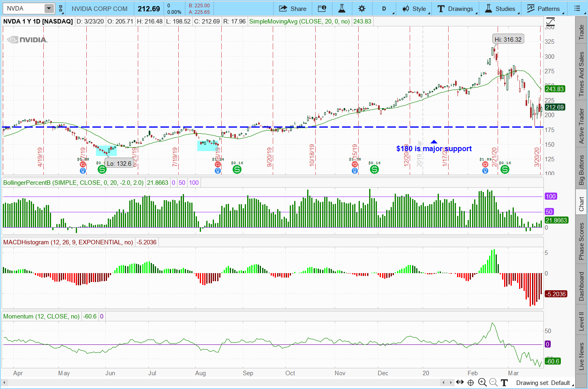Open the D timeframe dropdown
588x389 pixels.
coord(384,9)
